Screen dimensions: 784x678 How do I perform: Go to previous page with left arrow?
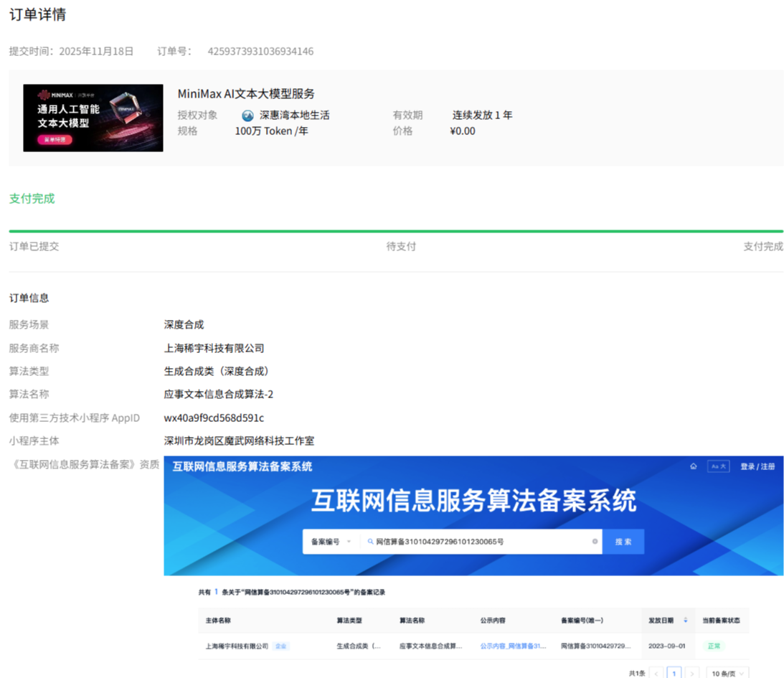click(656, 674)
